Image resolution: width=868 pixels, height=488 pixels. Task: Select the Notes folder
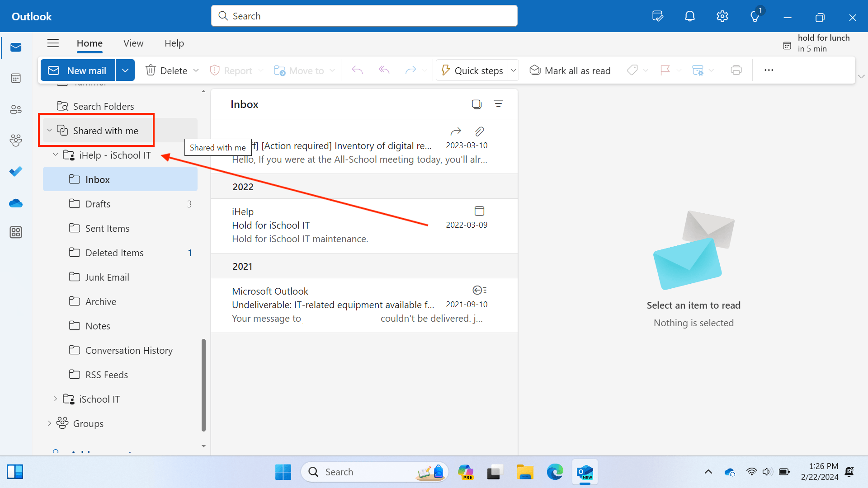[120, 326]
